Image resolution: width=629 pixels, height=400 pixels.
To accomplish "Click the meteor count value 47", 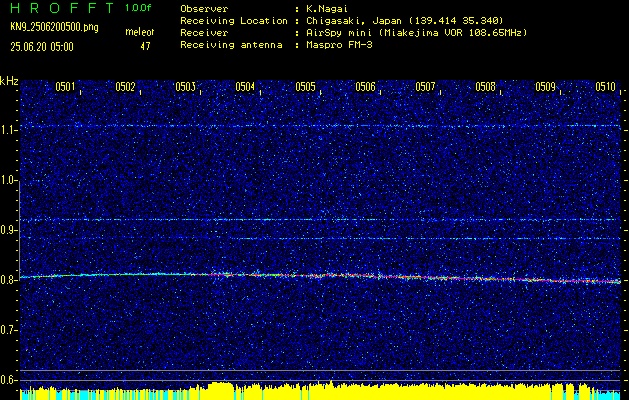I will (145, 46).
